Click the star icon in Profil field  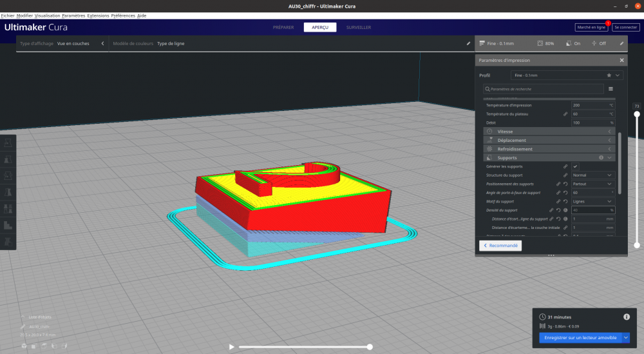(609, 75)
